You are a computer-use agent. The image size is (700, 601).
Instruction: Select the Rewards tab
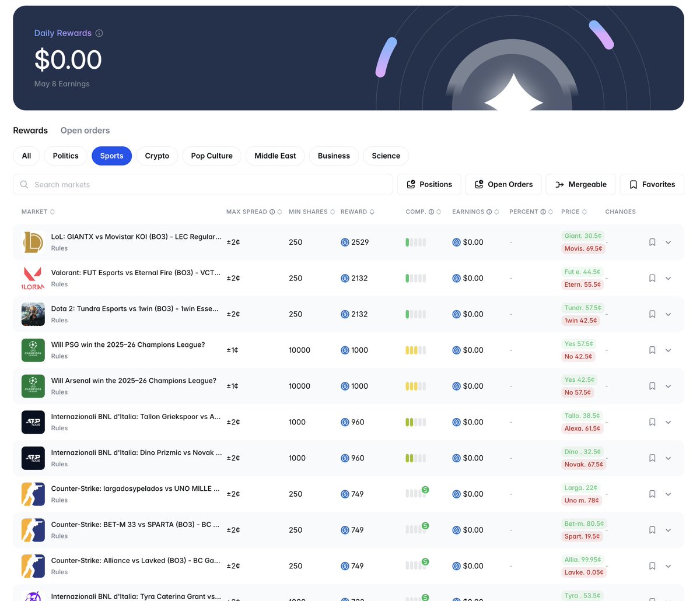pos(30,131)
